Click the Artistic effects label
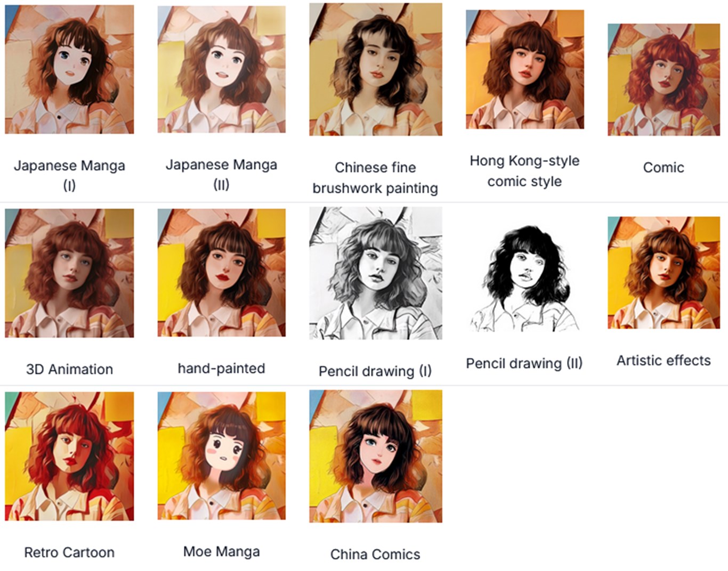Viewport: 728px width, 571px height. coord(664,361)
